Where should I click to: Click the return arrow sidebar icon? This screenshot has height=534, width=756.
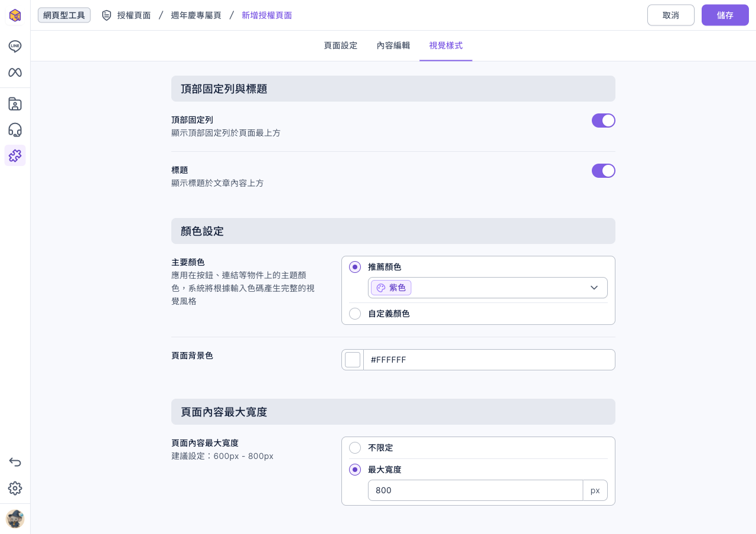[x=15, y=462]
